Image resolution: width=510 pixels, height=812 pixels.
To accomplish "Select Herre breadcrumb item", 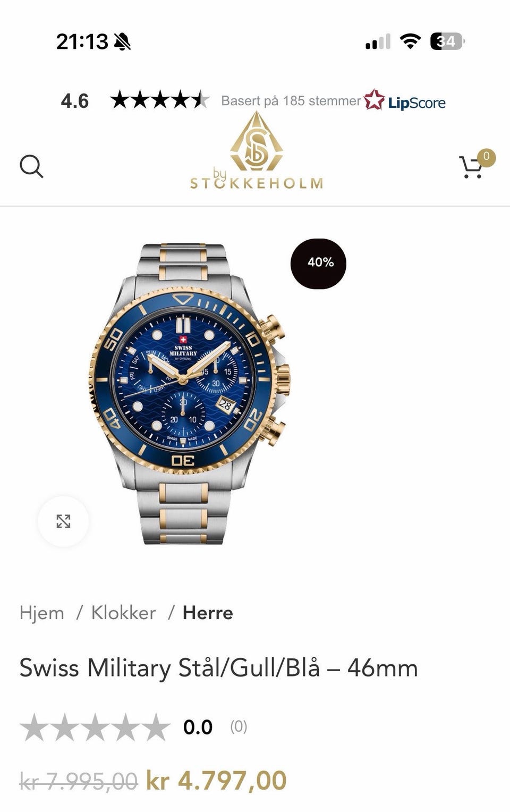I will coord(208,613).
